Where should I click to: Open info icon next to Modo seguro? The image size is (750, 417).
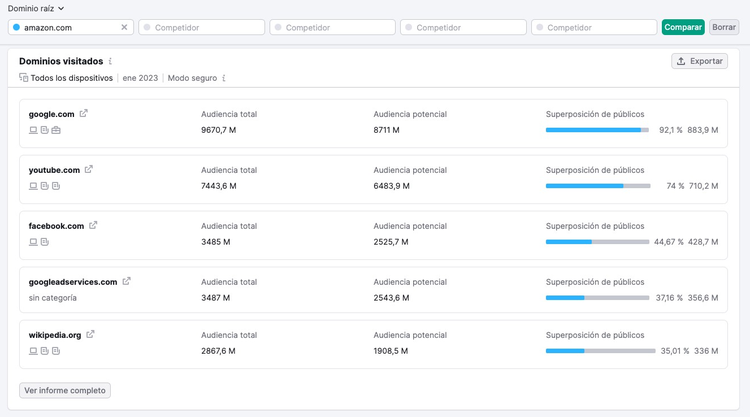click(x=224, y=78)
